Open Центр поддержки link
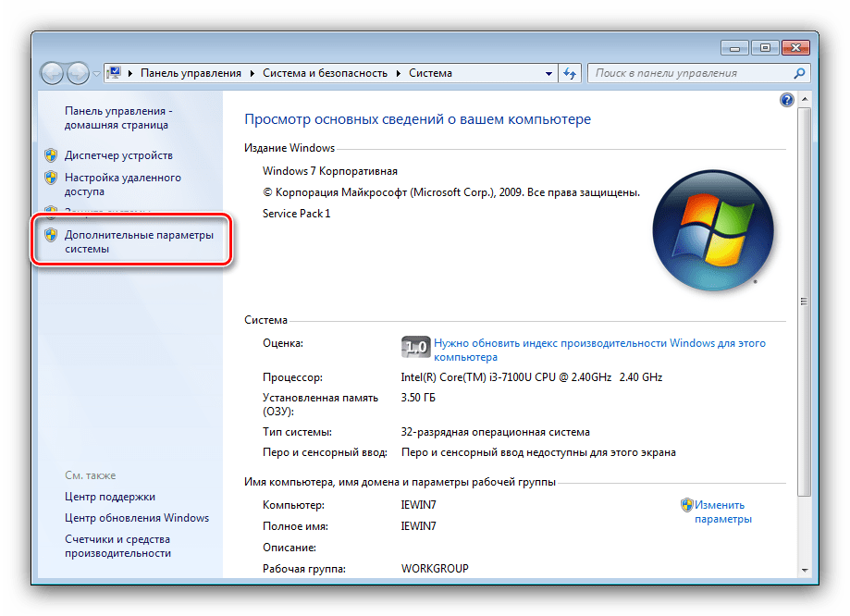This screenshot has height=616, width=850. [x=109, y=497]
